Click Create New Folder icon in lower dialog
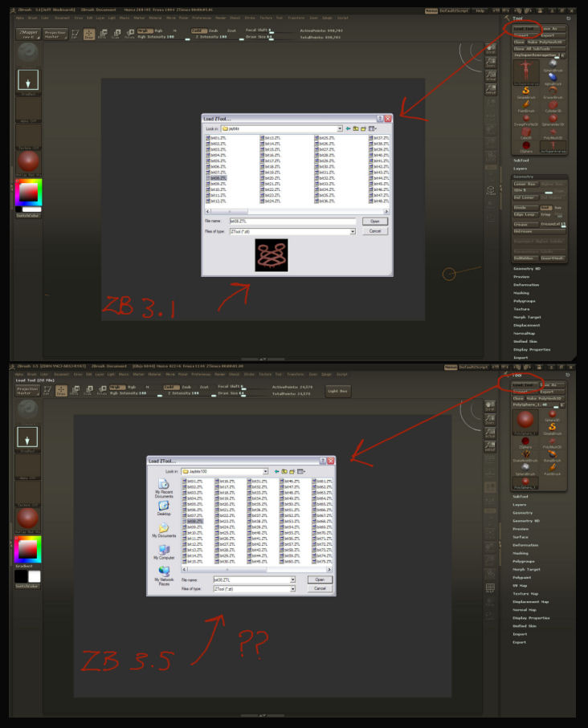This screenshot has width=588, height=728. 292,471
